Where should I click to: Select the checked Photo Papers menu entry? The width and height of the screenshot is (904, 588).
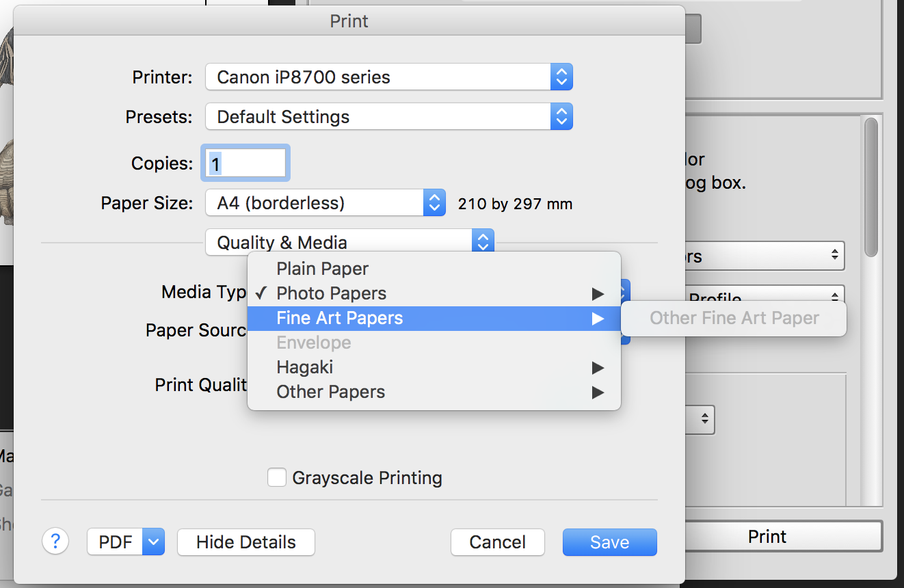(x=331, y=293)
